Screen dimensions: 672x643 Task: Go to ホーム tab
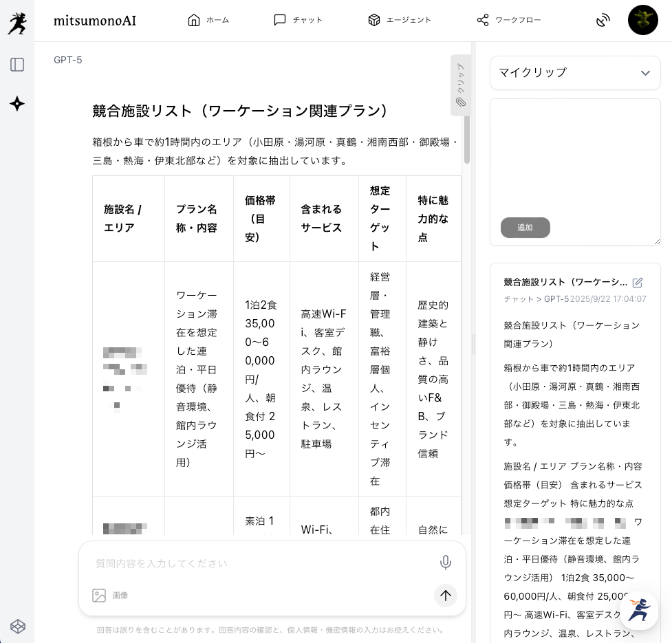[x=208, y=20]
